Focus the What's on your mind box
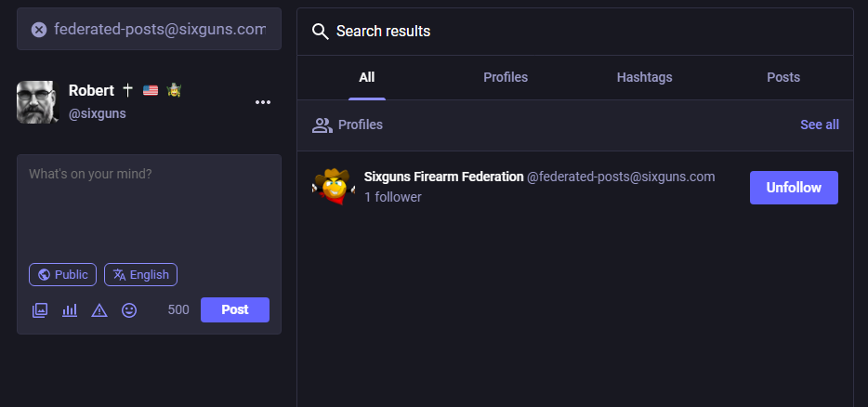The width and height of the screenshot is (868, 407). 149,206
